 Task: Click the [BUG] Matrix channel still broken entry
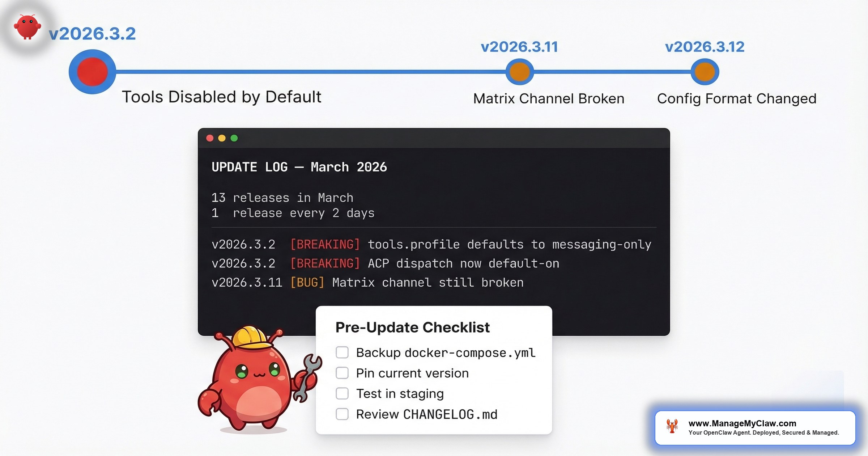pos(367,282)
